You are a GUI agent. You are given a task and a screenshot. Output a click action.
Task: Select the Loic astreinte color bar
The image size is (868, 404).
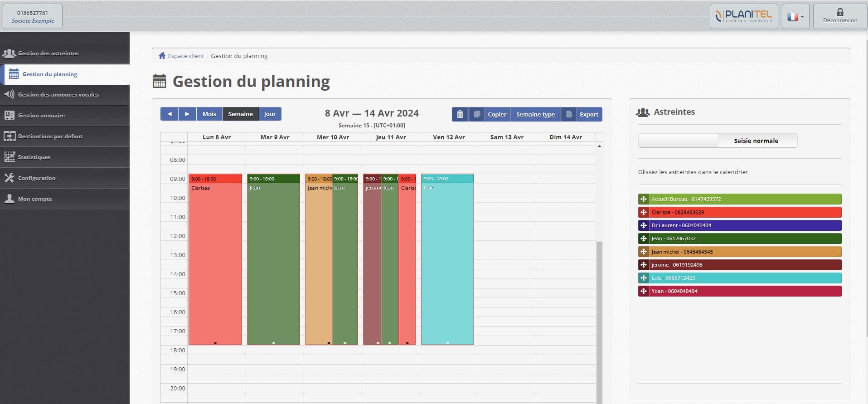(739, 278)
